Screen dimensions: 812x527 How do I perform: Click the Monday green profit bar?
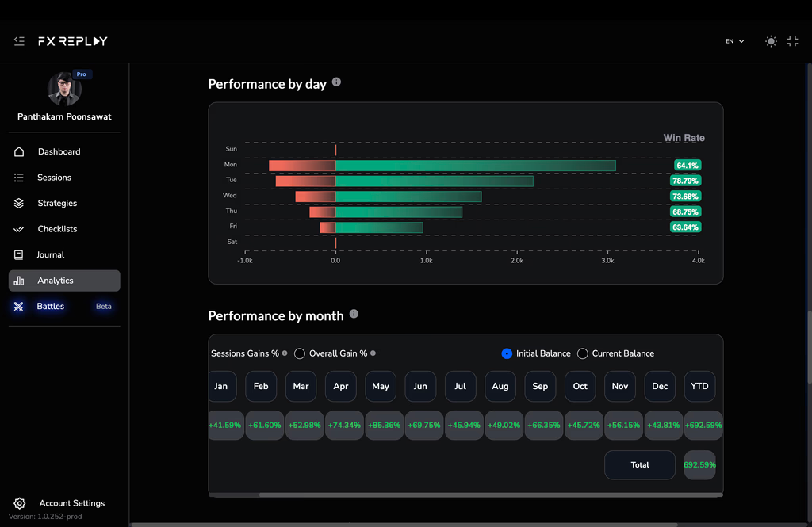point(476,166)
